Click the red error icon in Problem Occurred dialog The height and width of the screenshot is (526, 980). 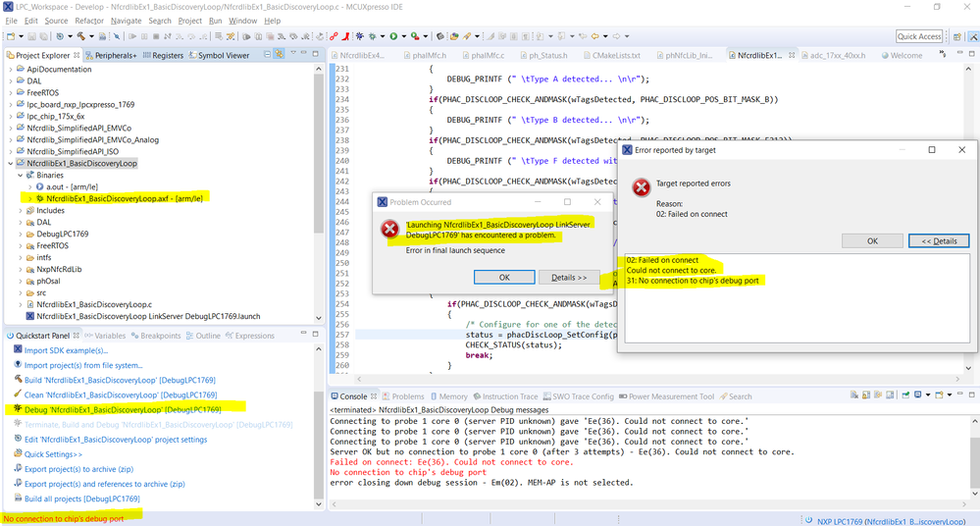pos(390,229)
